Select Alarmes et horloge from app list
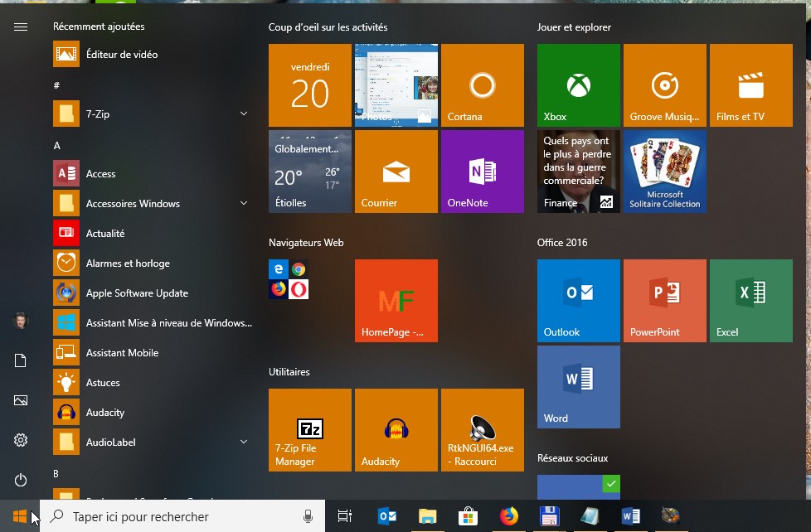 [x=128, y=264]
